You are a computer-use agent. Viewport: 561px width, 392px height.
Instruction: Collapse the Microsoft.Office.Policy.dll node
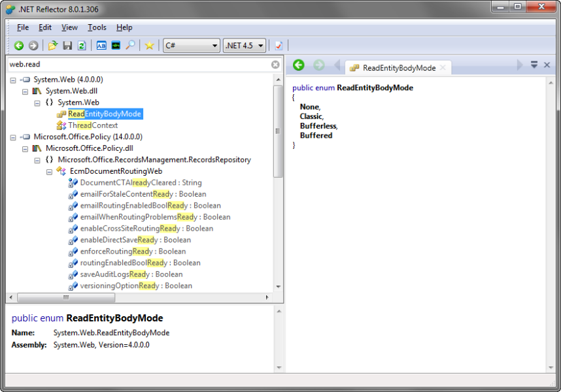25,149
